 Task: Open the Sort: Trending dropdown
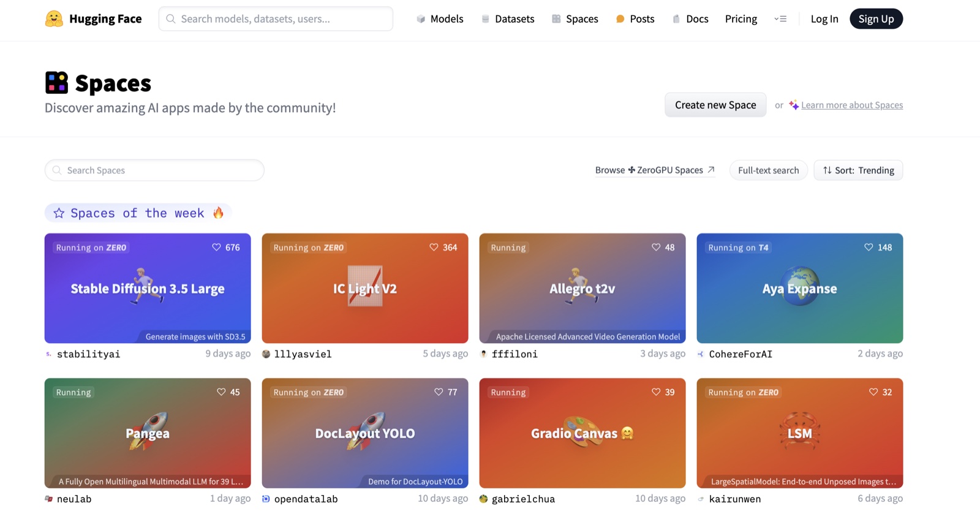coord(858,170)
